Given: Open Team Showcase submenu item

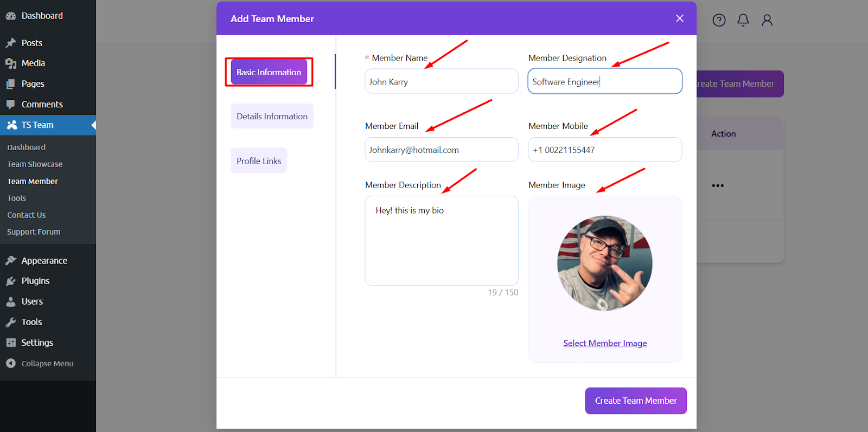Looking at the screenshot, I should pos(35,164).
